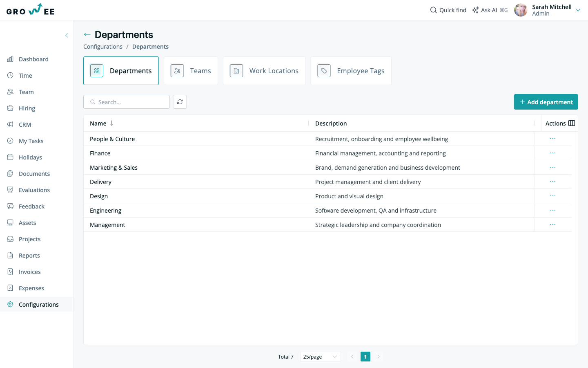Open actions menu for People & Culture

pos(553,139)
